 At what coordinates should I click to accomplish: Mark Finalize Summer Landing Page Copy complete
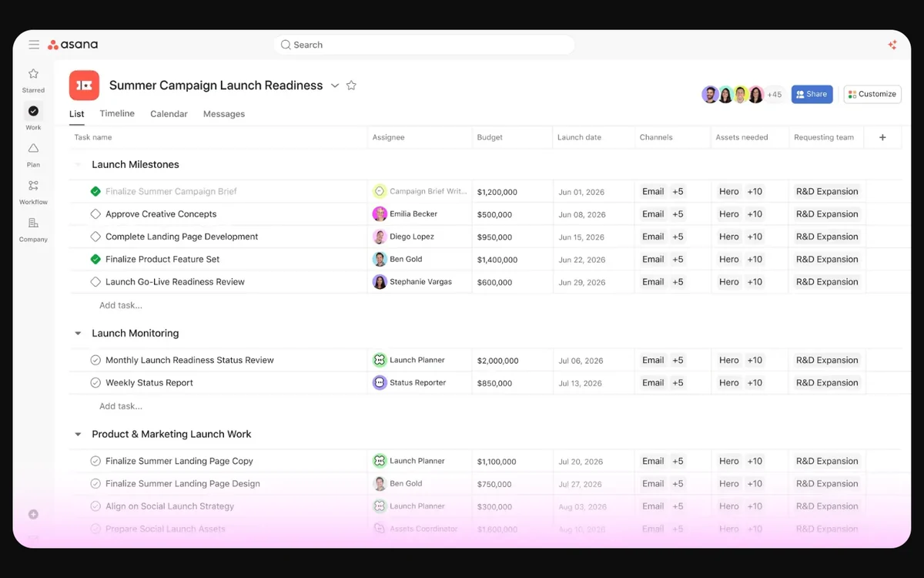pyautogui.click(x=95, y=461)
